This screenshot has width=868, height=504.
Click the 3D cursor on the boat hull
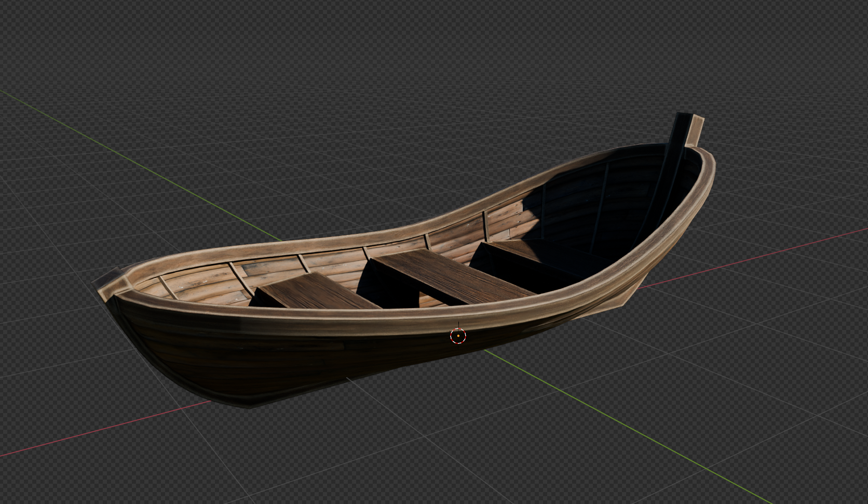(x=458, y=336)
